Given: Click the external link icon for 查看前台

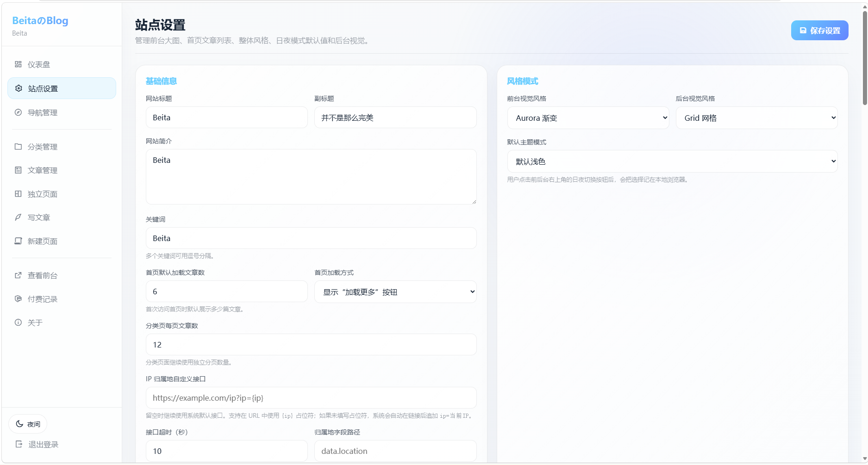Looking at the screenshot, I should (18, 275).
